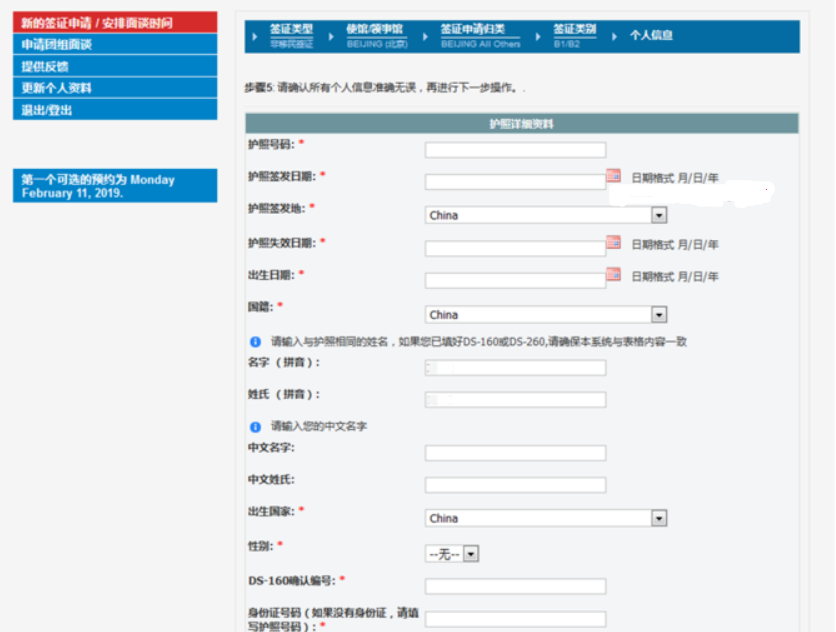The image size is (836, 632).
Task: Focus the 姓氏（拼音）input field
Action: [516, 399]
